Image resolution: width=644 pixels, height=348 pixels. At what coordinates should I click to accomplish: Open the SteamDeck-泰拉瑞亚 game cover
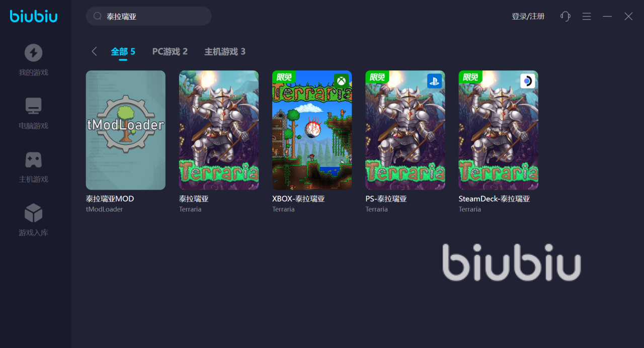[x=499, y=130]
